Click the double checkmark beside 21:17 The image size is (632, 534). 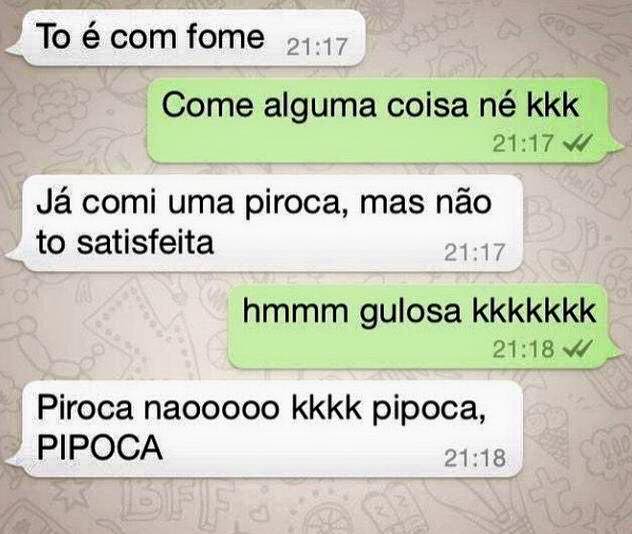tap(579, 142)
